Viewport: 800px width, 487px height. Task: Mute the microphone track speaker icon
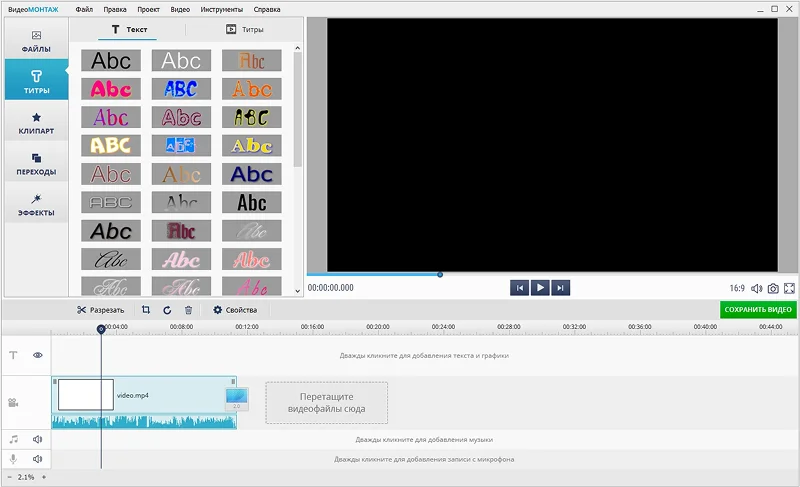click(38, 460)
